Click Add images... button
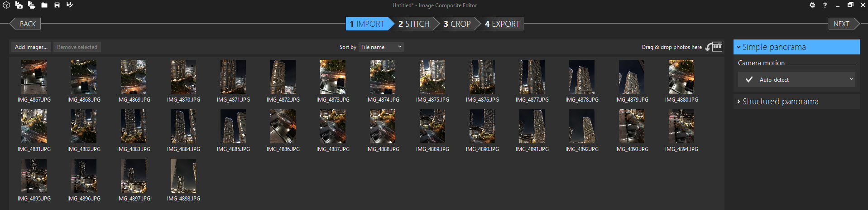The width and height of the screenshot is (868, 210). [x=31, y=47]
